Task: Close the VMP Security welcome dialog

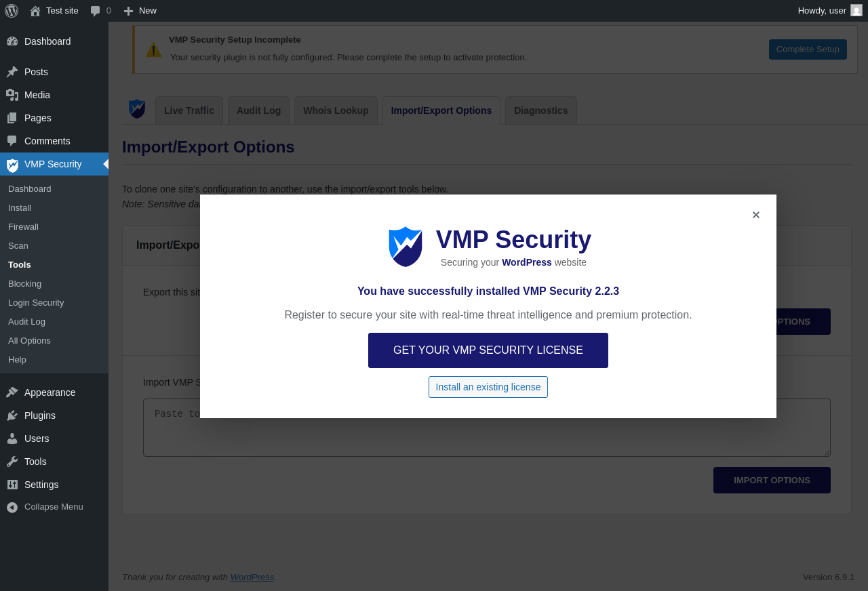Action: (x=756, y=215)
